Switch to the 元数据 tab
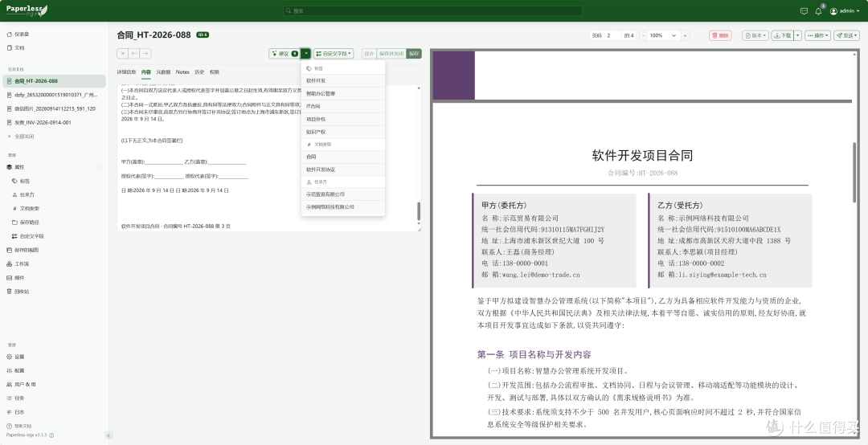Image resolution: width=868 pixels, height=445 pixels. 163,72
